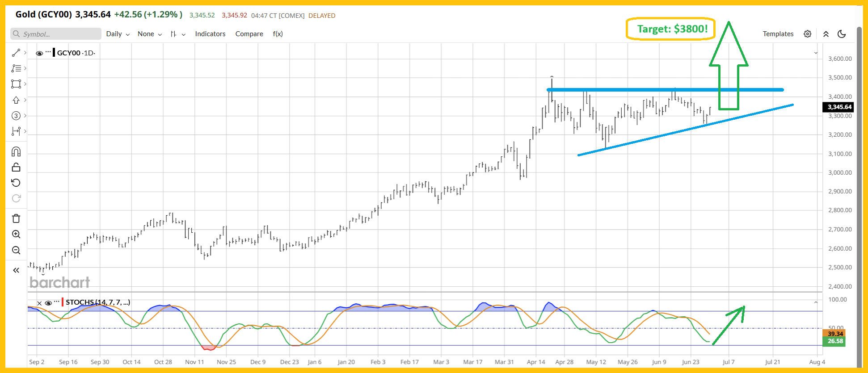Screen dimensions: 868x373
Task: Open the f(x) expressions menu
Action: pyautogui.click(x=278, y=34)
